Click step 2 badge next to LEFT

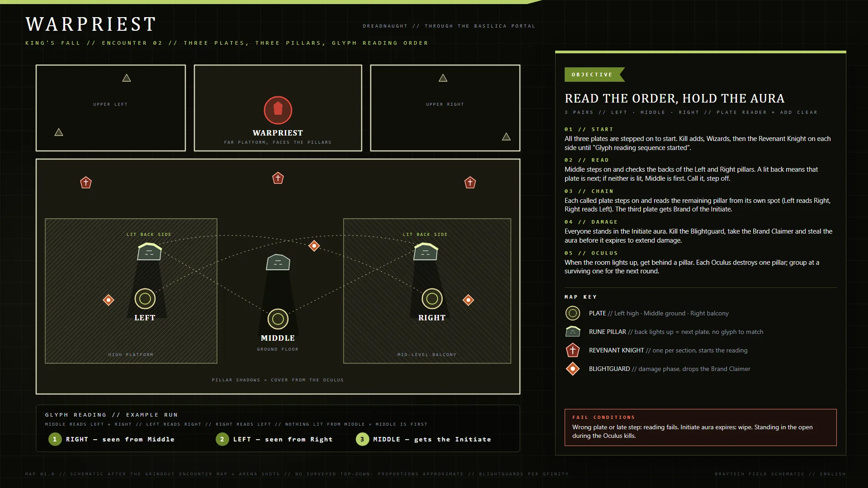point(222,439)
